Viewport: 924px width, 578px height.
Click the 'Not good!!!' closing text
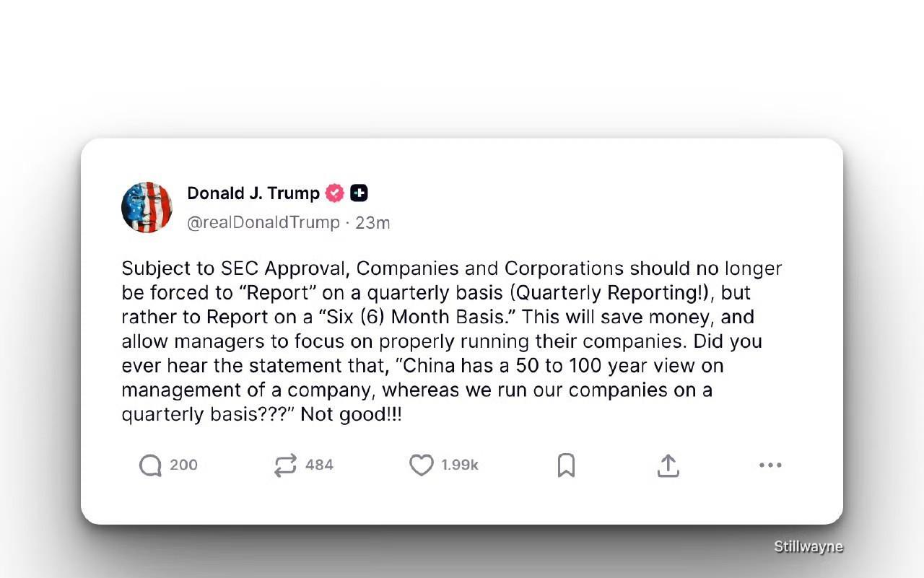tap(351, 415)
